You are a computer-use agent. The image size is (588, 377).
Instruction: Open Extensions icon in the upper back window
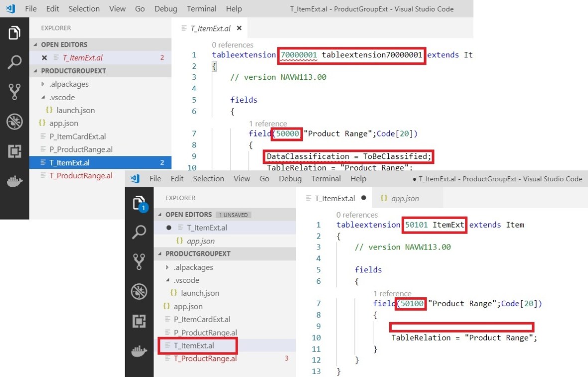click(14, 151)
